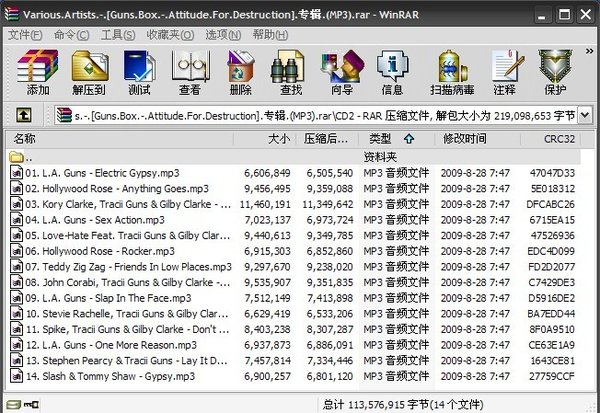Click the mp3 icon of file 07
Image resolution: width=600 pixels, height=413 pixels.
16,266
